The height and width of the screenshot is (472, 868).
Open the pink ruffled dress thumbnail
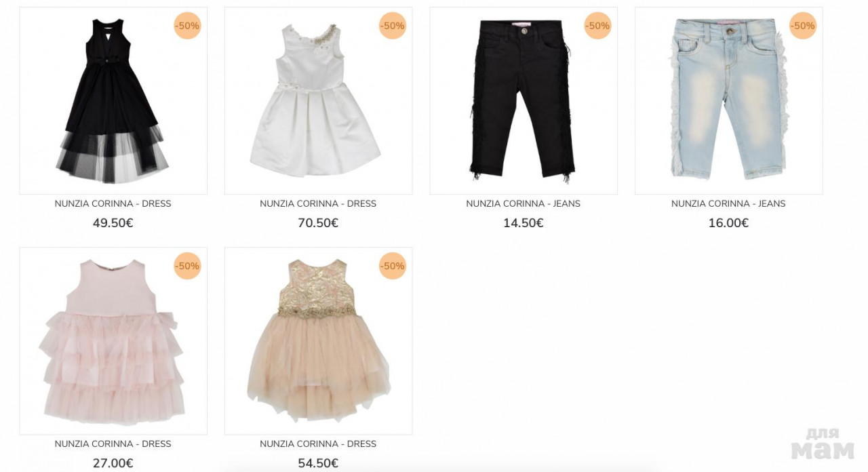coord(113,340)
